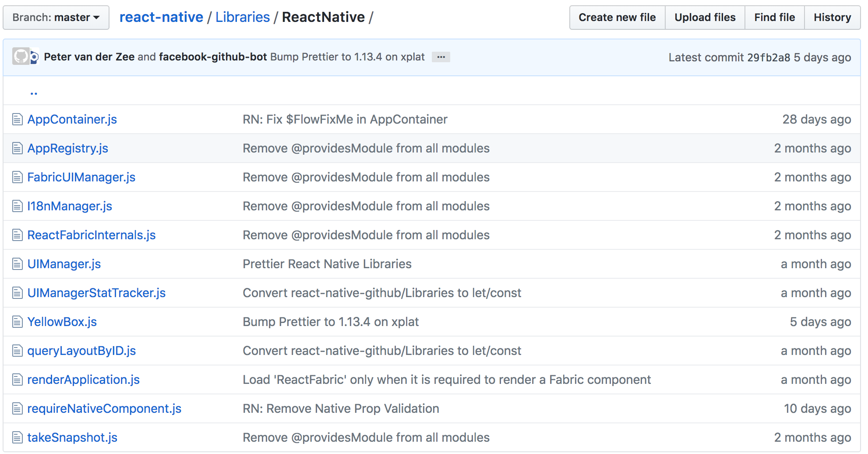Click '10 days ago' timestamp for requireNativeComponent.js
Image resolution: width=868 pixels, height=454 pixels.
[x=817, y=408]
